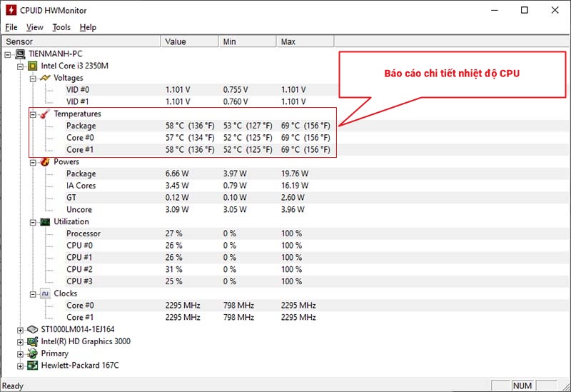Click the battery icon beside Primary
571x392 pixels.
(32, 353)
